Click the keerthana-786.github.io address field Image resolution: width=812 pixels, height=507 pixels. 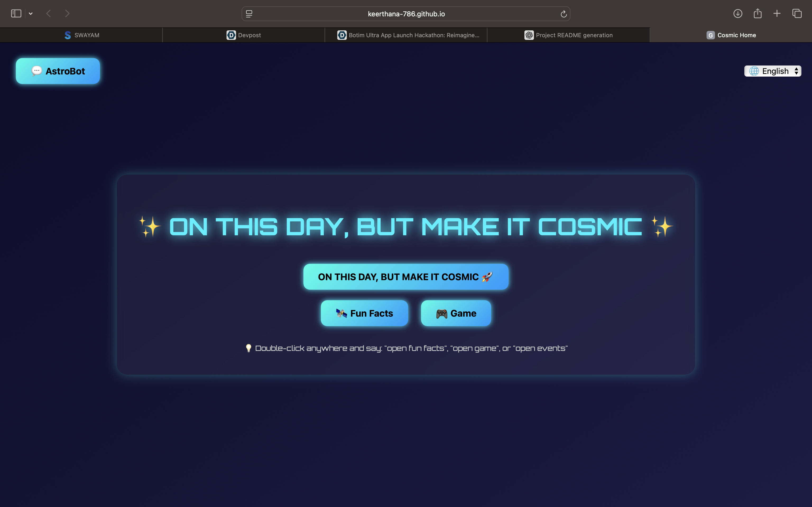pos(406,14)
